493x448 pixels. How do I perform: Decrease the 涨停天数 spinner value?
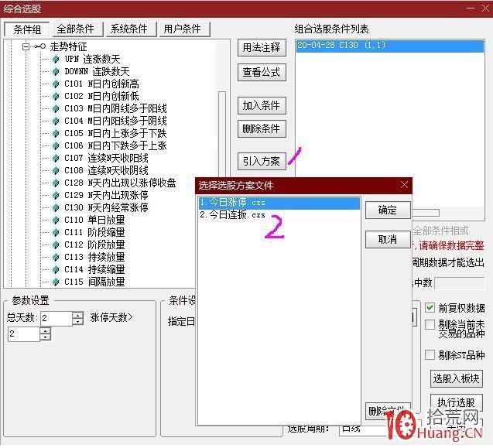point(45,337)
